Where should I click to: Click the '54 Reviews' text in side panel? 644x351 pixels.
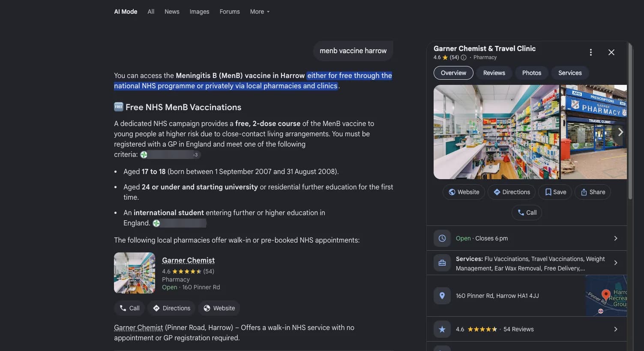[x=518, y=329]
